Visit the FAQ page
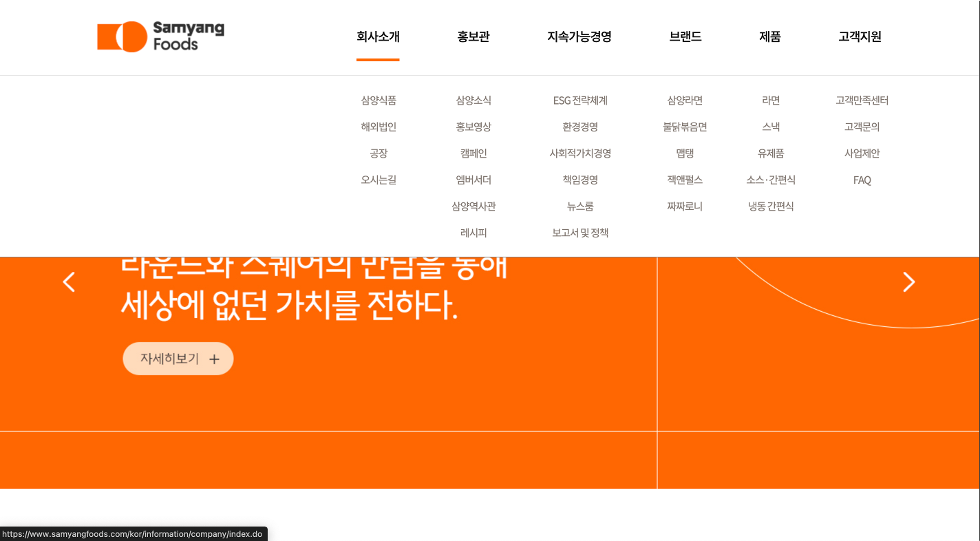 click(862, 180)
